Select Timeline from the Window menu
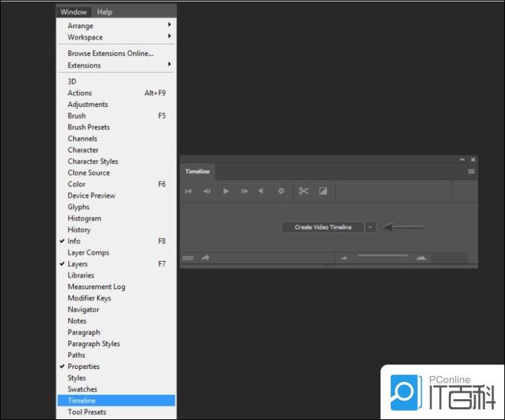The width and height of the screenshot is (505, 420). (81, 401)
